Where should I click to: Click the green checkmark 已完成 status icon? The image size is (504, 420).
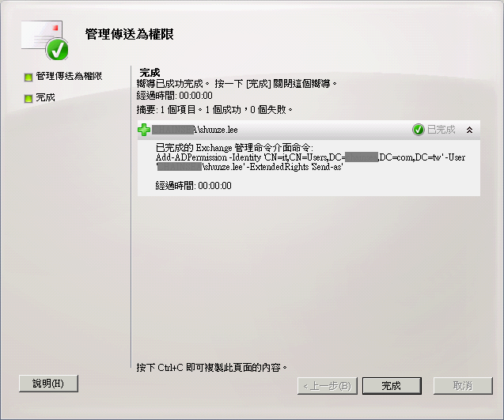click(x=419, y=130)
